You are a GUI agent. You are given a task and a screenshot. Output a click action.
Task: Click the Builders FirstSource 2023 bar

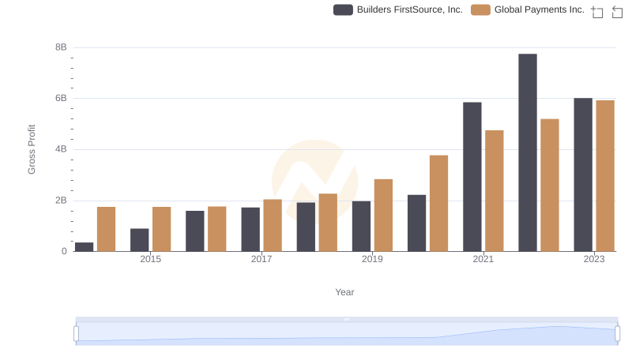coord(583,174)
